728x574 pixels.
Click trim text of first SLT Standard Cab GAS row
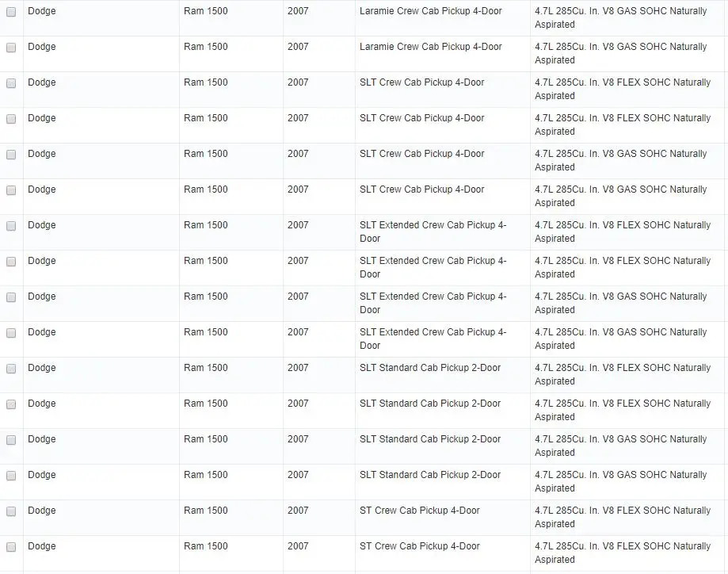(430, 439)
